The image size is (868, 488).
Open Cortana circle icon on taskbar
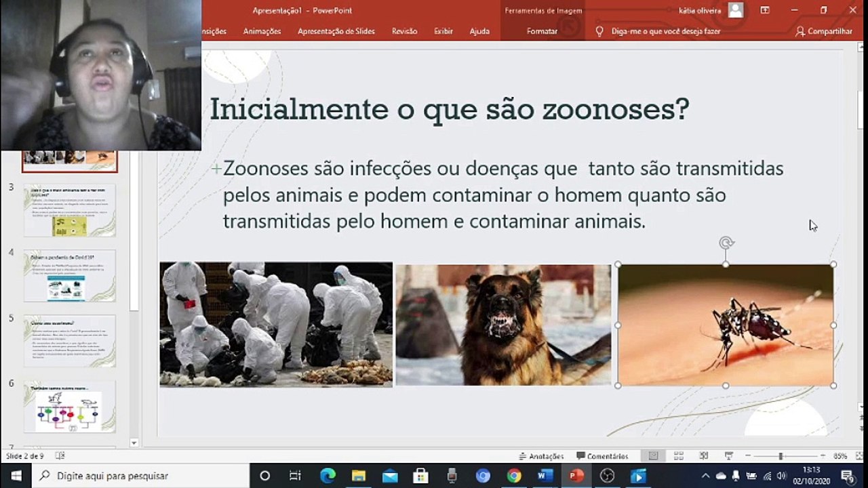(x=264, y=476)
